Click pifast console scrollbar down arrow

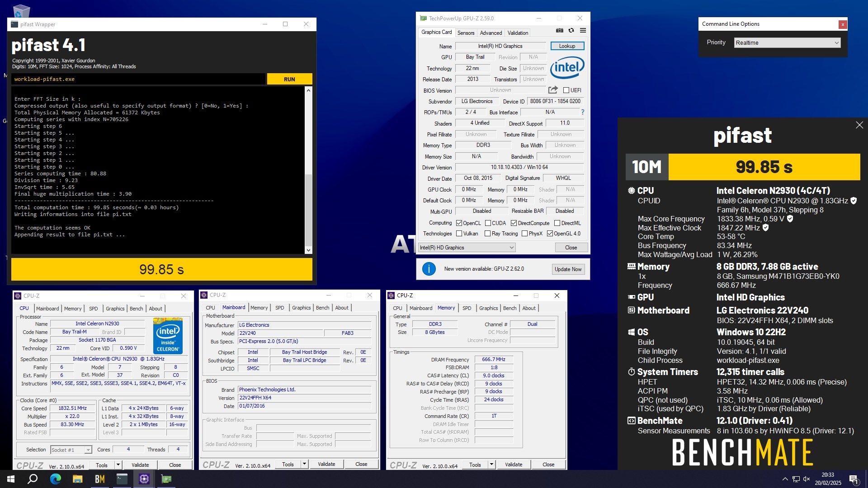point(308,250)
